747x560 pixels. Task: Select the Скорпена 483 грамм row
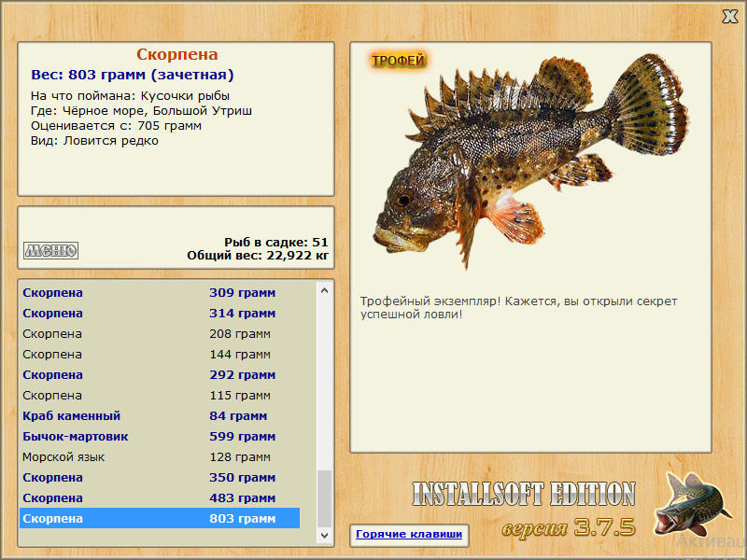pos(160,497)
